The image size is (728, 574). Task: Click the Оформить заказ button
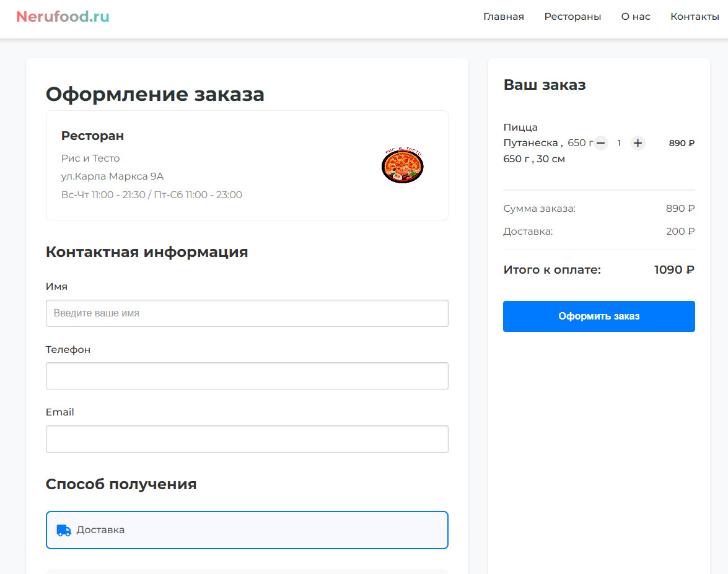coord(599,316)
